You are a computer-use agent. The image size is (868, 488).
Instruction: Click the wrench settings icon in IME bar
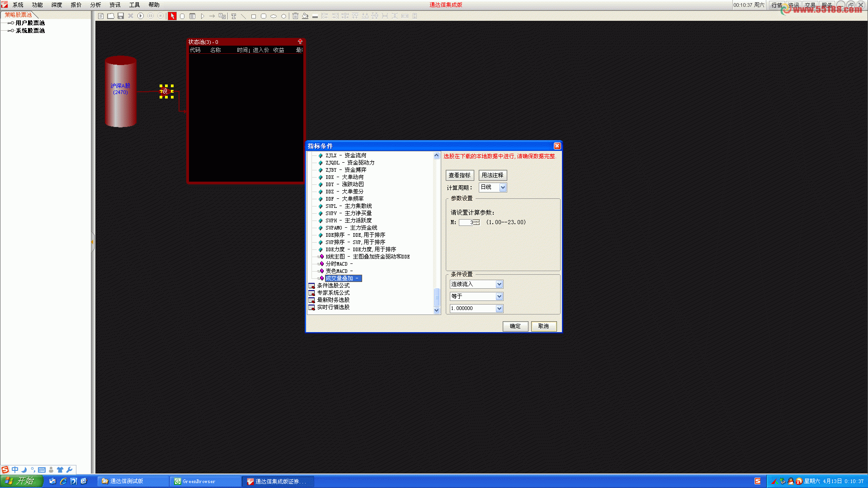coord(69,470)
